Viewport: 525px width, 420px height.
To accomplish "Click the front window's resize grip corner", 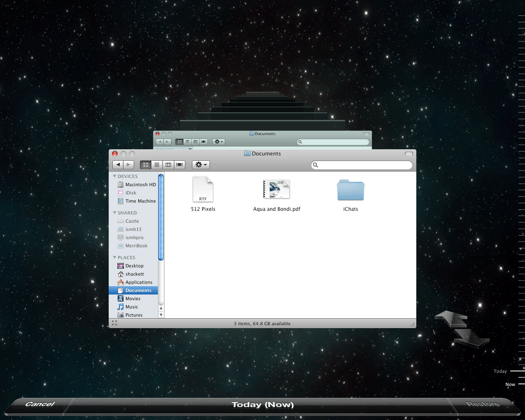I will click(413, 324).
